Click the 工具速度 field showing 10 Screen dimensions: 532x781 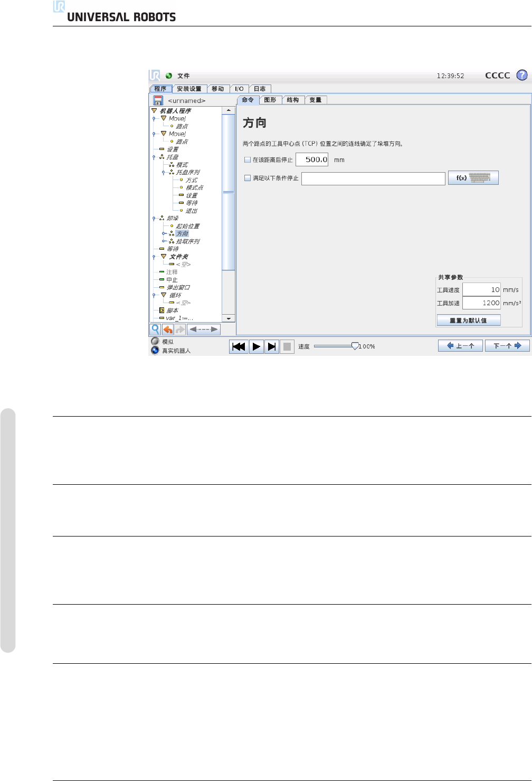pyautogui.click(x=481, y=289)
